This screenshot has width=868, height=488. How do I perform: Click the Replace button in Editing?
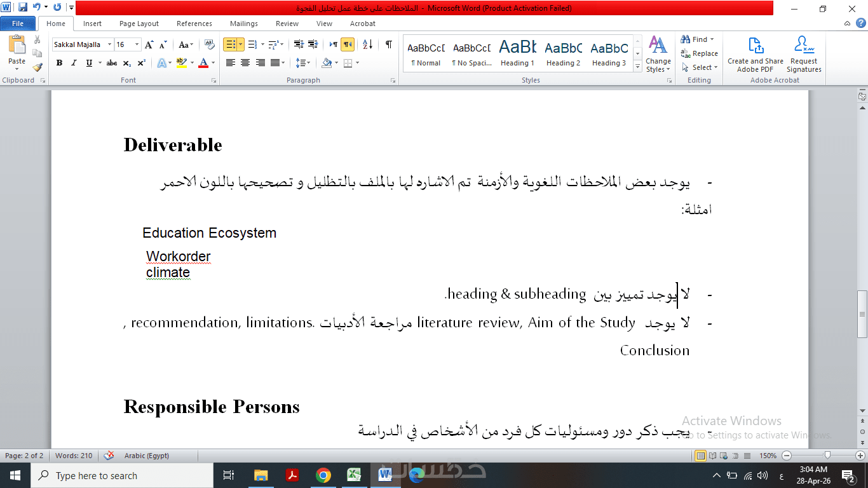point(700,53)
